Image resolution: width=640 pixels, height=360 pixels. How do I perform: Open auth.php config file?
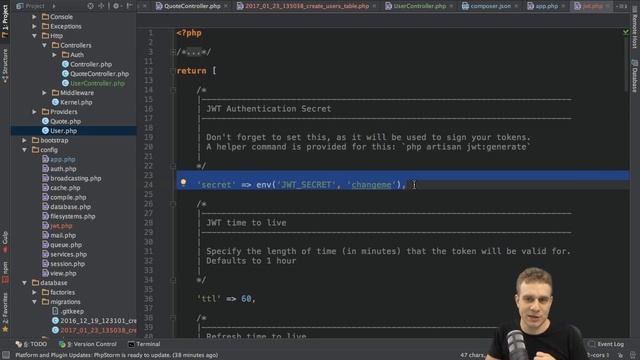coord(59,169)
